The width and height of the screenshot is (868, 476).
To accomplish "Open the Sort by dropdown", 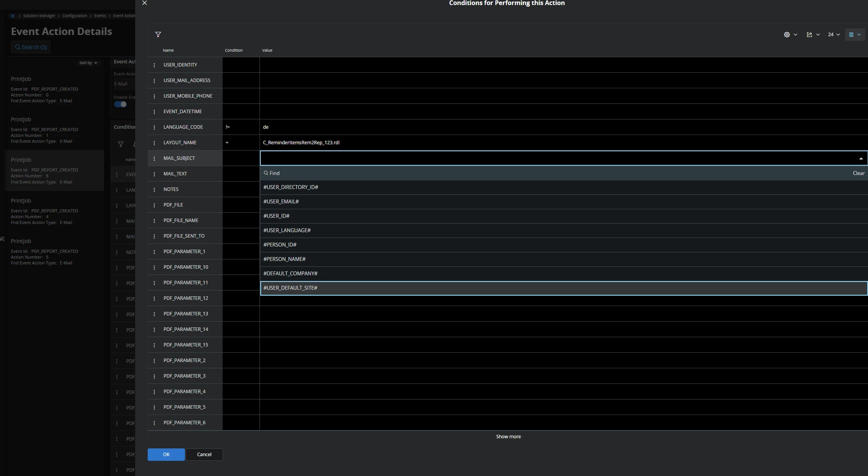I will click(x=88, y=63).
